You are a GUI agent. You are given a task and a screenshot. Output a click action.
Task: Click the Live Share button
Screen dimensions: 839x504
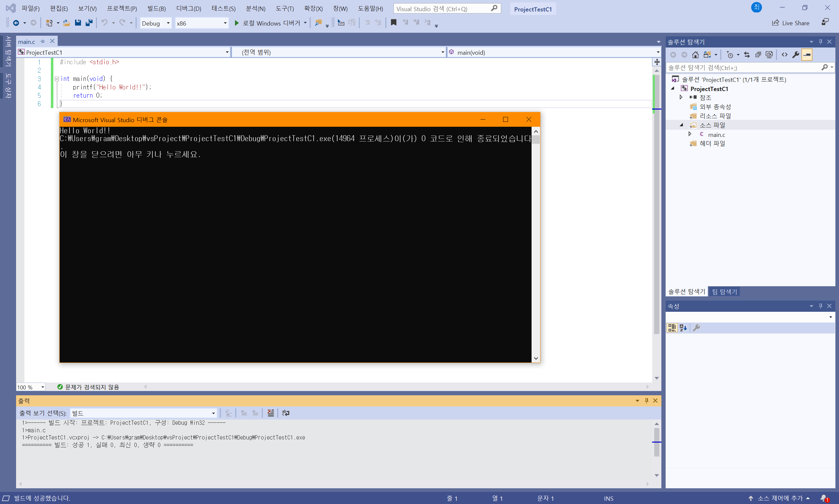(791, 23)
